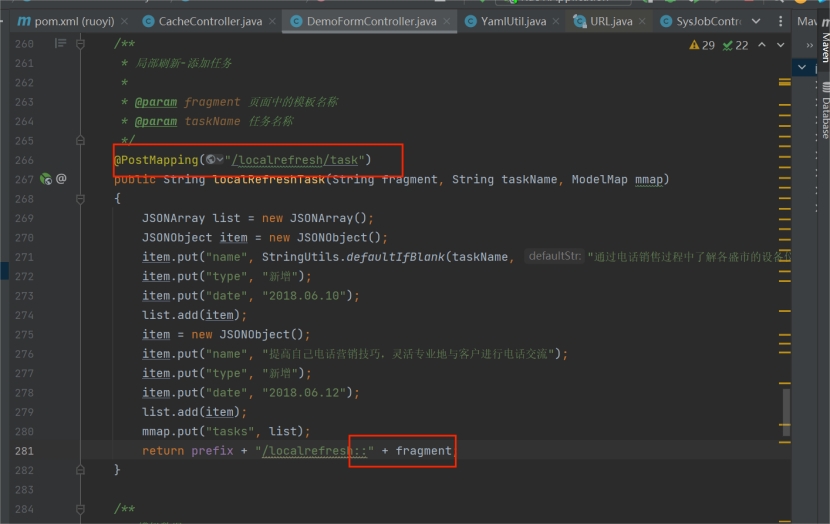Screen dimensions: 830x524
Task: Click the vertical scrollbar thumb in the editor
Action: [x=786, y=408]
